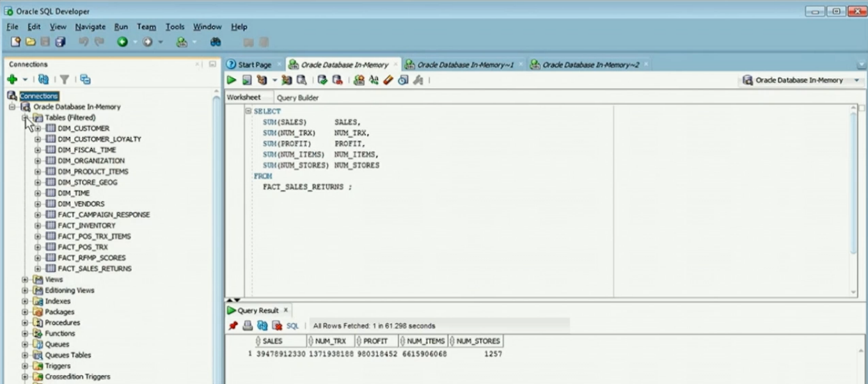868x384 pixels.
Task: Click the delete row icon in Query Result
Action: 277,326
